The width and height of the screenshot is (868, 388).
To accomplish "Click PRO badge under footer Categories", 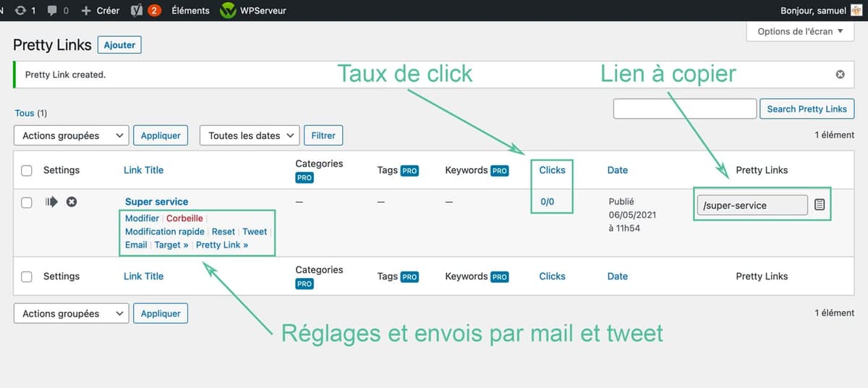I will point(305,284).
